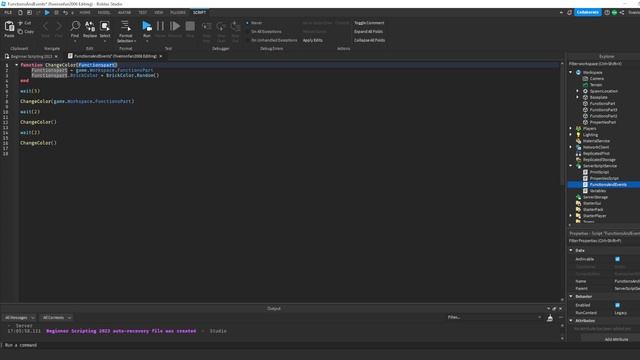
Task: Select On Unhandled Exceptions option
Action: tap(272, 40)
